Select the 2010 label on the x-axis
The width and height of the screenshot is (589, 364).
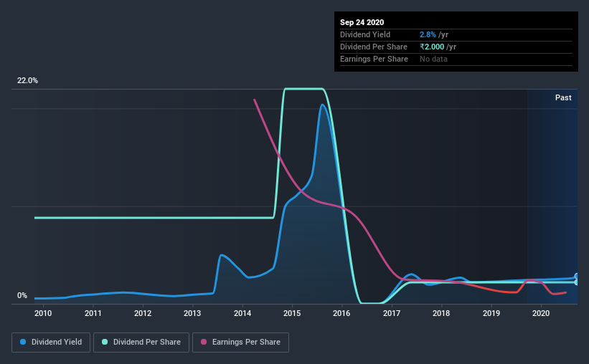pyautogui.click(x=43, y=313)
